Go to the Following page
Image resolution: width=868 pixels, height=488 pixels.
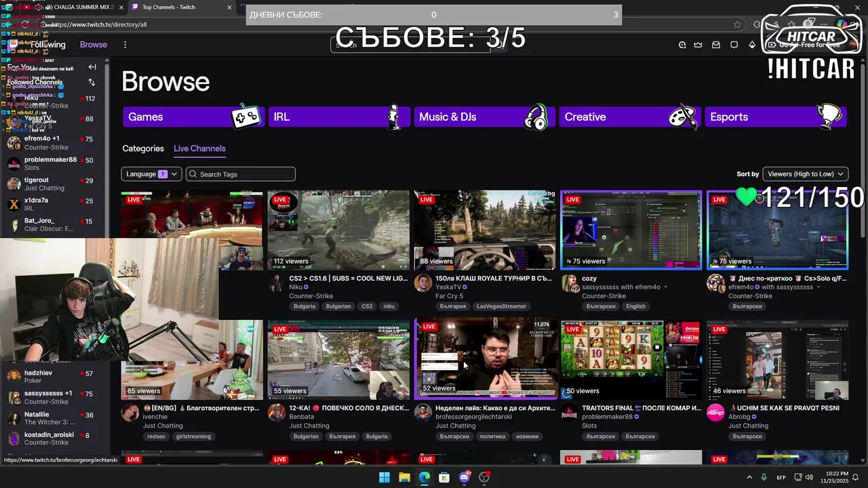[48, 45]
